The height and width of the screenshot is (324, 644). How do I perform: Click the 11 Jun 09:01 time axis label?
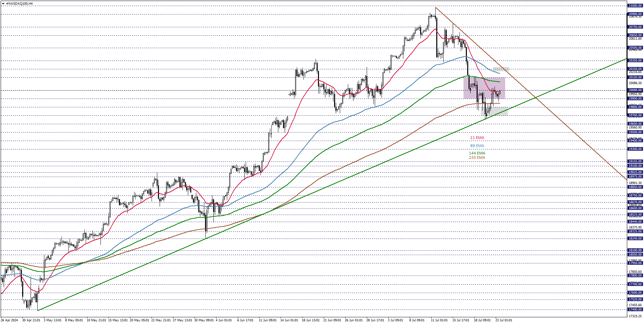(x=268, y=320)
